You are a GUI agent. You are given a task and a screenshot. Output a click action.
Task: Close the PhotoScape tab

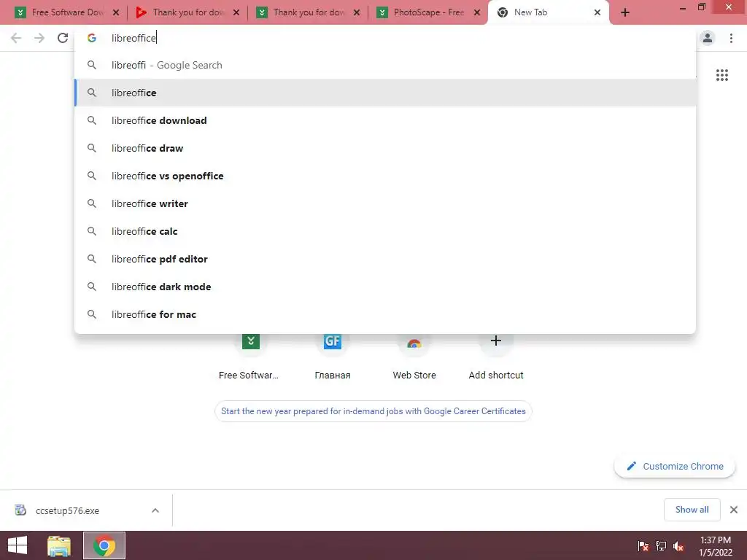tap(477, 13)
